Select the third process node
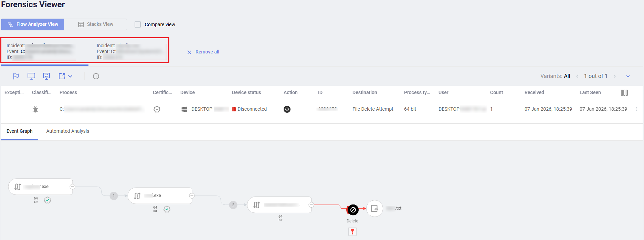This screenshot has width=644, height=240. [279, 205]
